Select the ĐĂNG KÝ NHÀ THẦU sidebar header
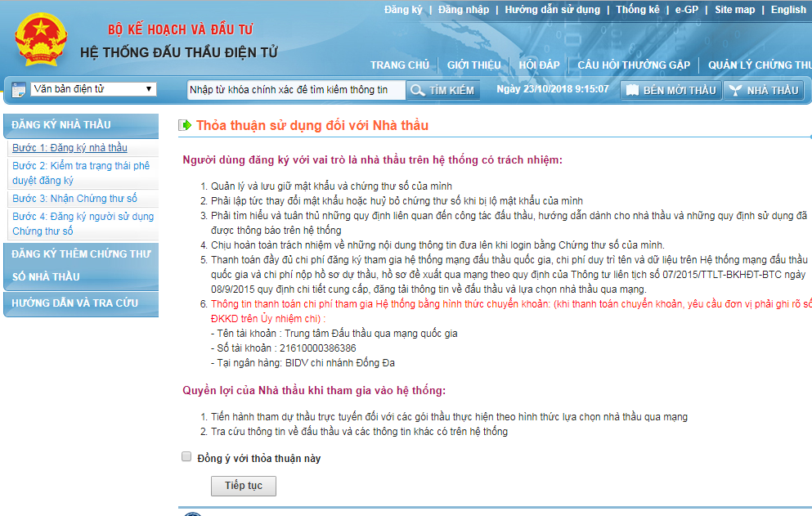Viewport: 812px width, 516px height. point(81,125)
